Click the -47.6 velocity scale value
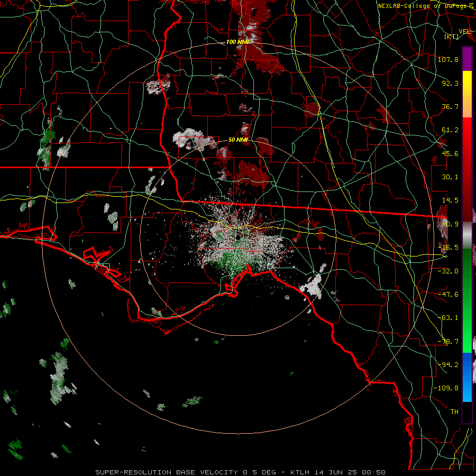This screenshot has height=476, width=476. (448, 294)
